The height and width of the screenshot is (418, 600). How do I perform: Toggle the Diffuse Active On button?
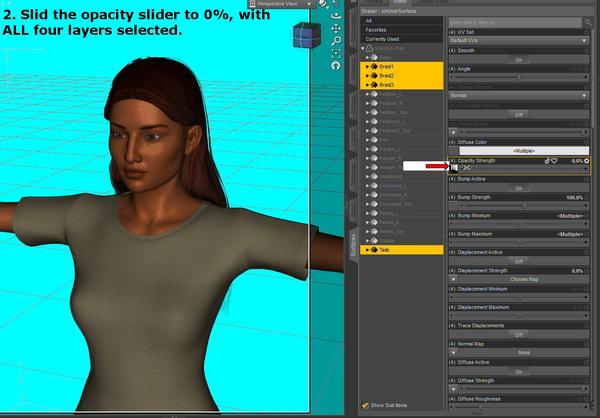(519, 372)
